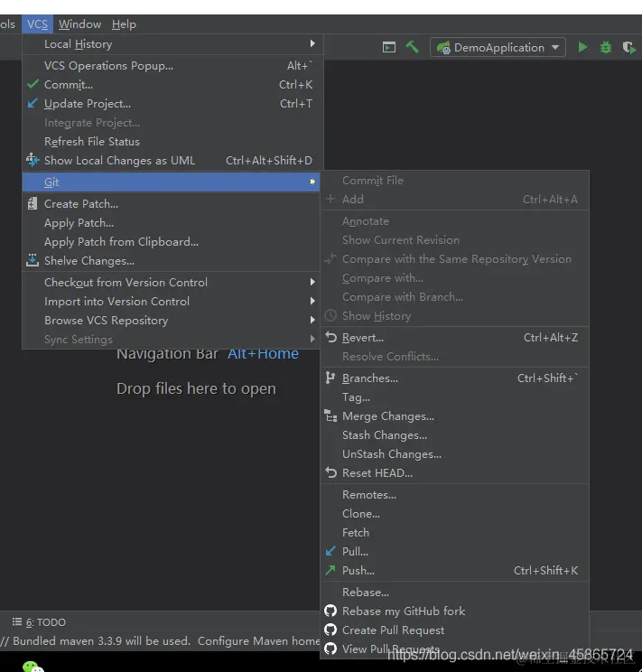Screen dimensions: 642x672
Task: Choose Commit... with green checkmark
Action: pyautogui.click(x=172, y=84)
